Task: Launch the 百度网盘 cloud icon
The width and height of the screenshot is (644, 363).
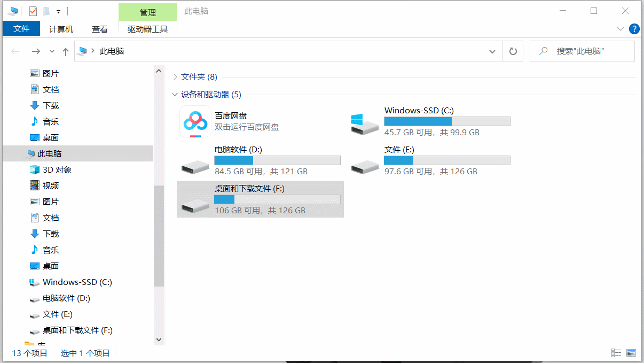Action: [195, 121]
